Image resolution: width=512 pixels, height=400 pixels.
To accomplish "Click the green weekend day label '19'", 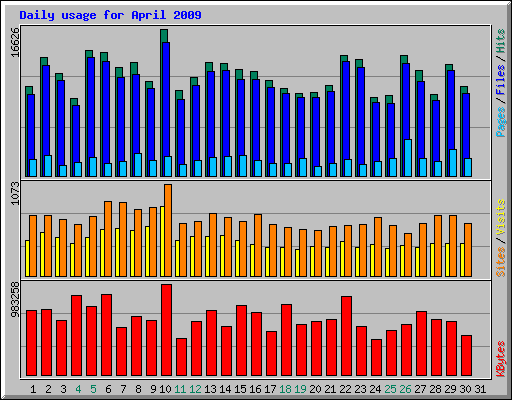I will click(x=300, y=389).
